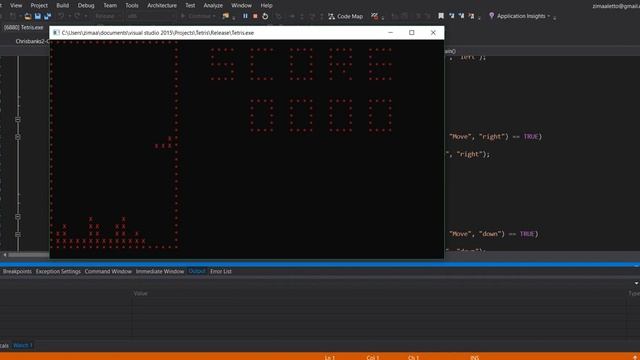This screenshot has width=640, height=360.
Task: Select the Output tab
Action: (x=197, y=271)
